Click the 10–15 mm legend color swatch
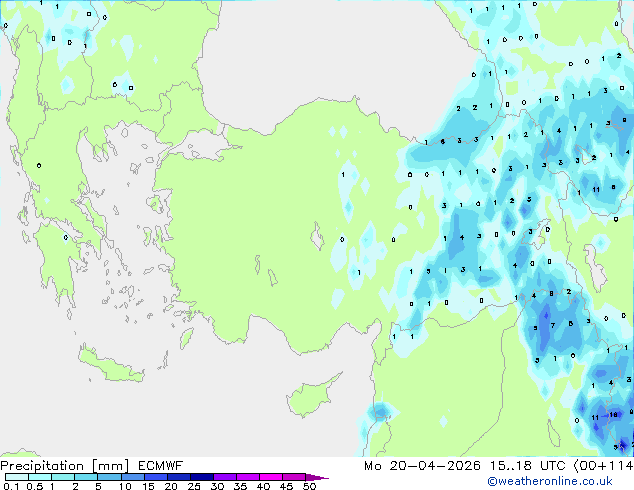 [132, 477]
